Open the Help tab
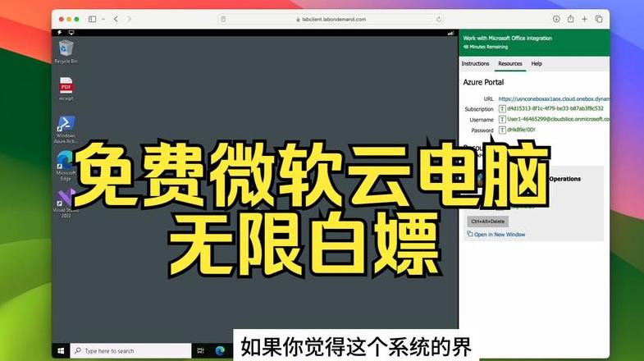 [537, 64]
